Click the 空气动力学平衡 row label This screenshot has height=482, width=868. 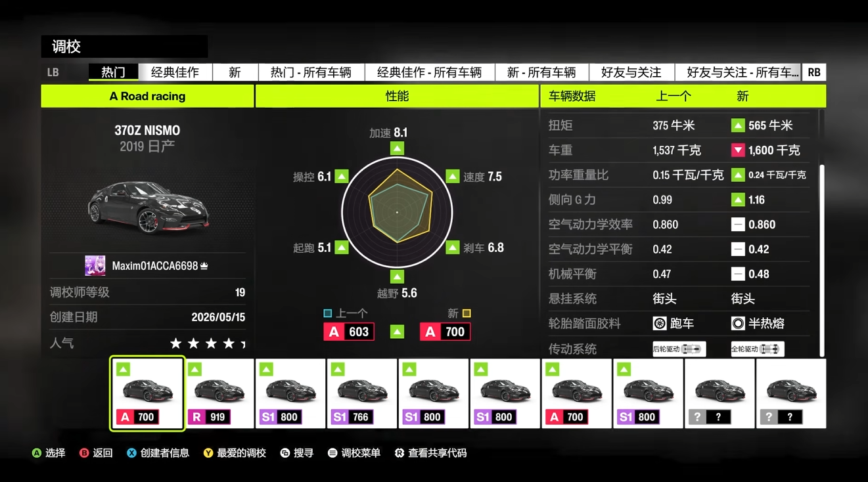[x=591, y=250]
